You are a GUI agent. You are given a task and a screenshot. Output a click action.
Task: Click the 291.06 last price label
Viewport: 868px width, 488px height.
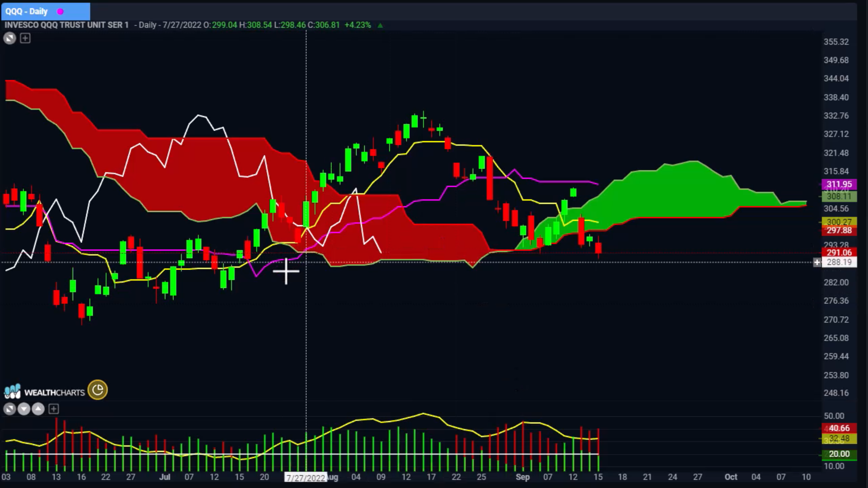point(839,253)
